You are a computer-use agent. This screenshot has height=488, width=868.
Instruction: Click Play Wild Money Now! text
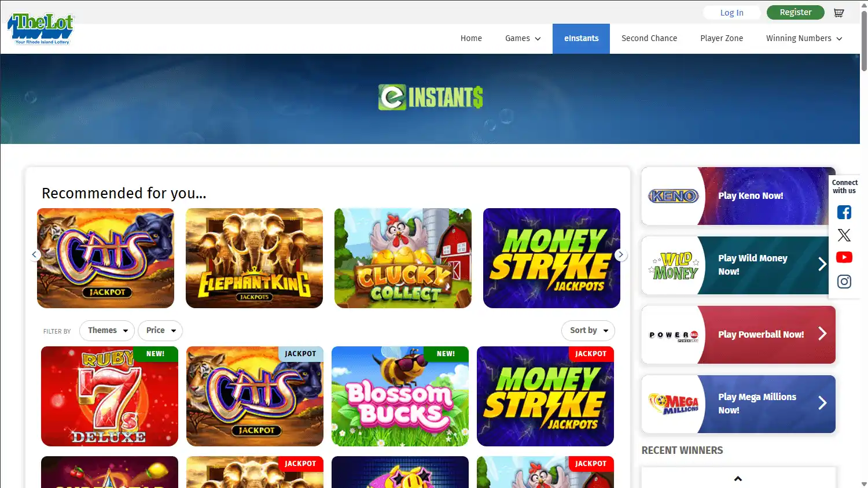(x=753, y=265)
